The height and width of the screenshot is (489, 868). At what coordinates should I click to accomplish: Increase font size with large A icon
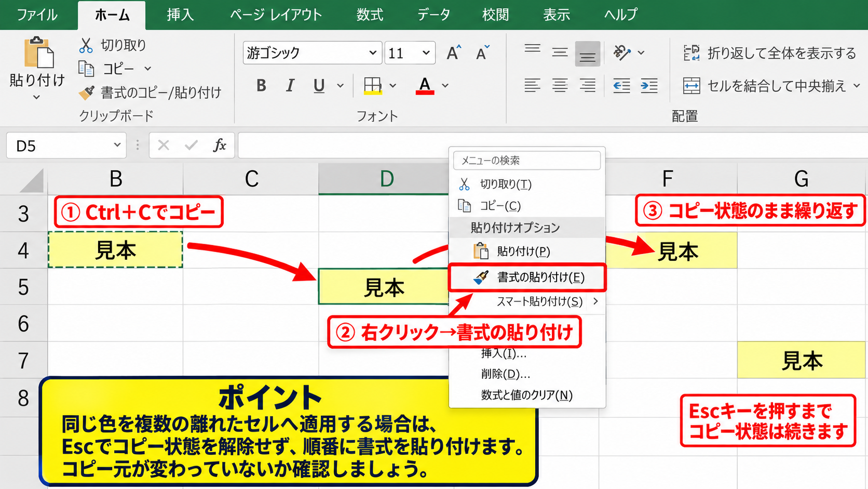click(453, 52)
